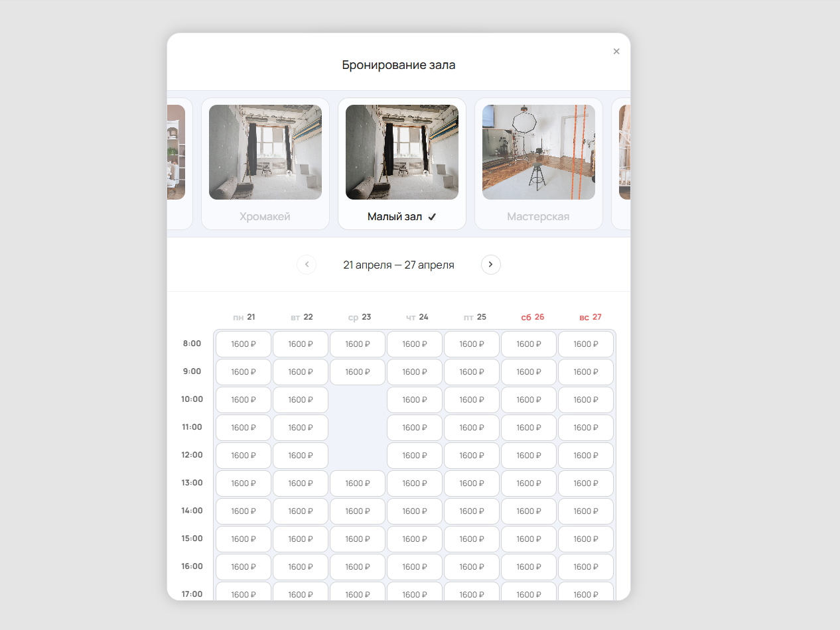Book Wednesday 23 at 13:00 slot
The image size is (840, 630).
(358, 483)
